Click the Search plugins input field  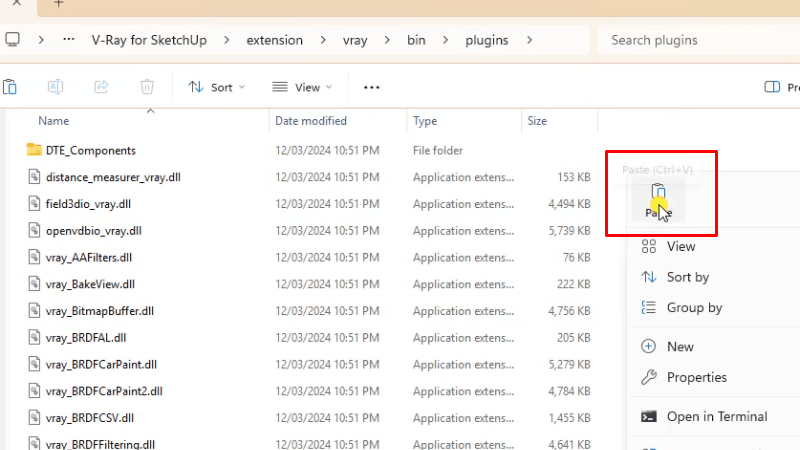tap(700, 40)
